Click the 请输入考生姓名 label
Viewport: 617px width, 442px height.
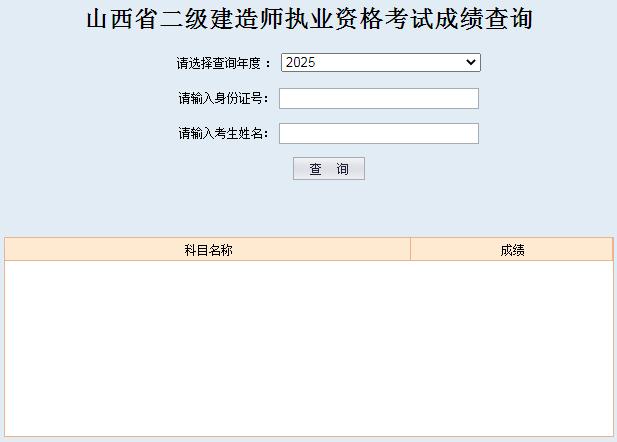[223, 133]
